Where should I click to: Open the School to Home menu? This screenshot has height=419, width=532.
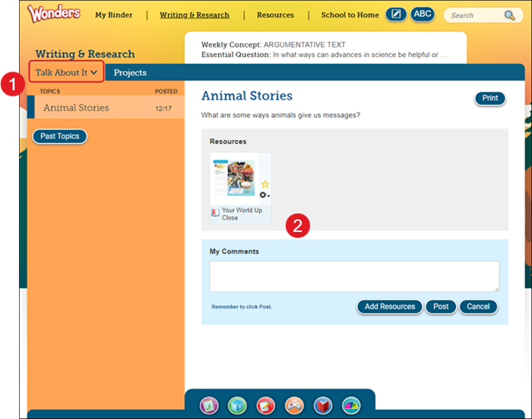[350, 15]
